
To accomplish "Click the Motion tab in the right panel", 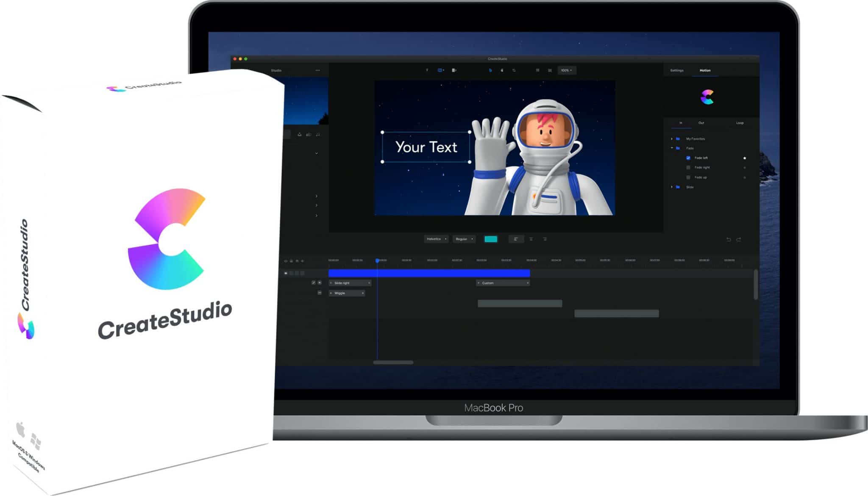I will click(705, 69).
